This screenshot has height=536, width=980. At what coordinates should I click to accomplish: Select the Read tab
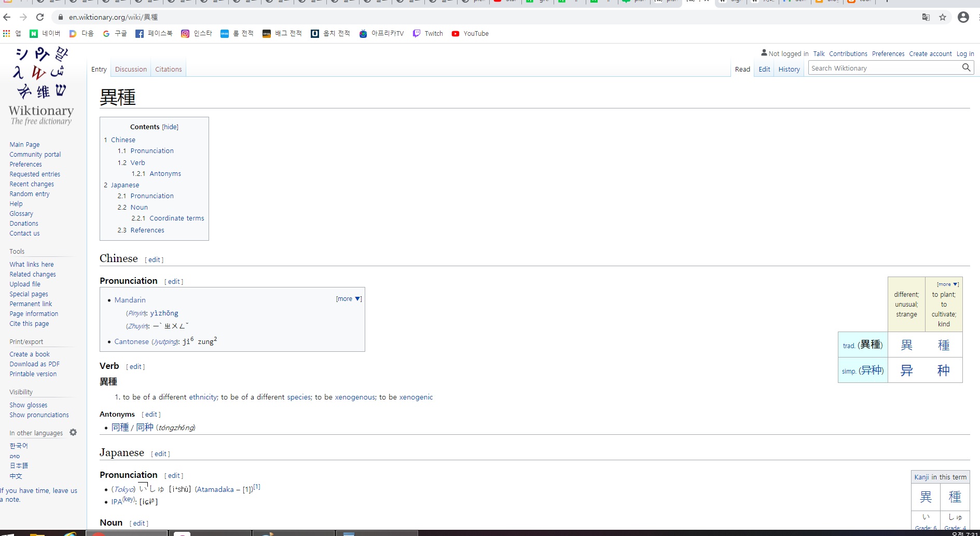pyautogui.click(x=742, y=69)
